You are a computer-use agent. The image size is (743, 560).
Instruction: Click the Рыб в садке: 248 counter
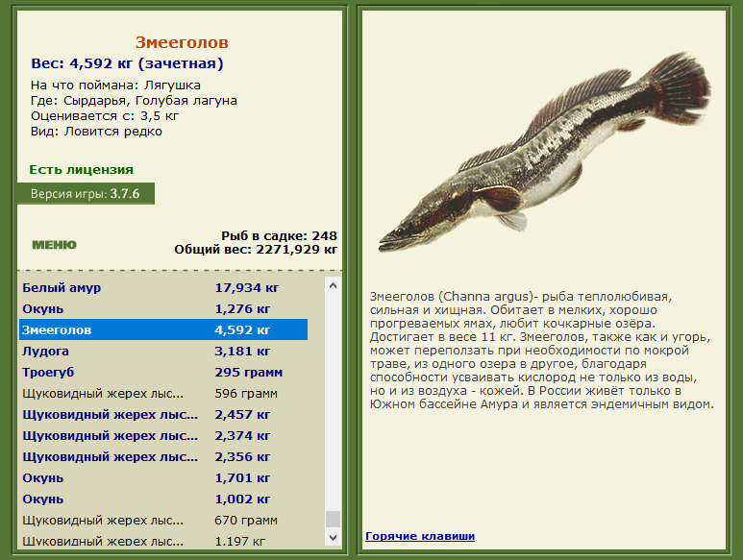[279, 235]
